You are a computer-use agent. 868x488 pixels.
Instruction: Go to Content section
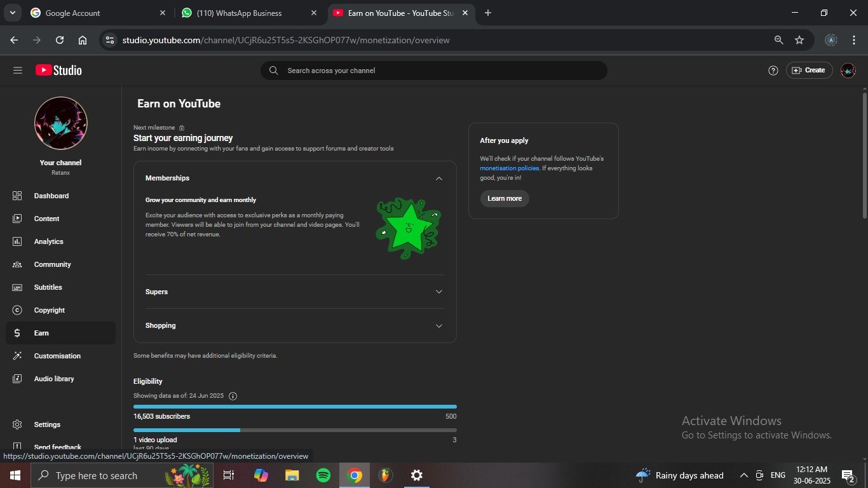[60, 219]
